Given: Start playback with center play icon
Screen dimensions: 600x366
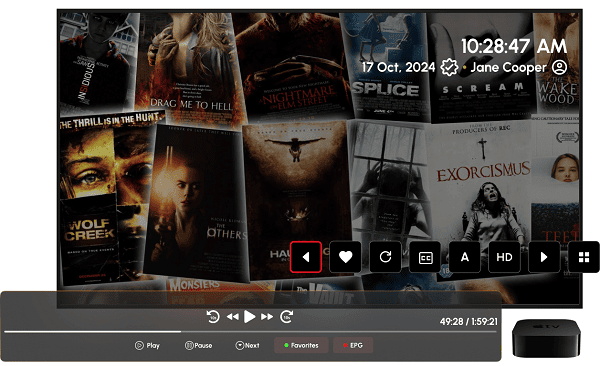Looking at the screenshot, I should pyautogui.click(x=249, y=317).
